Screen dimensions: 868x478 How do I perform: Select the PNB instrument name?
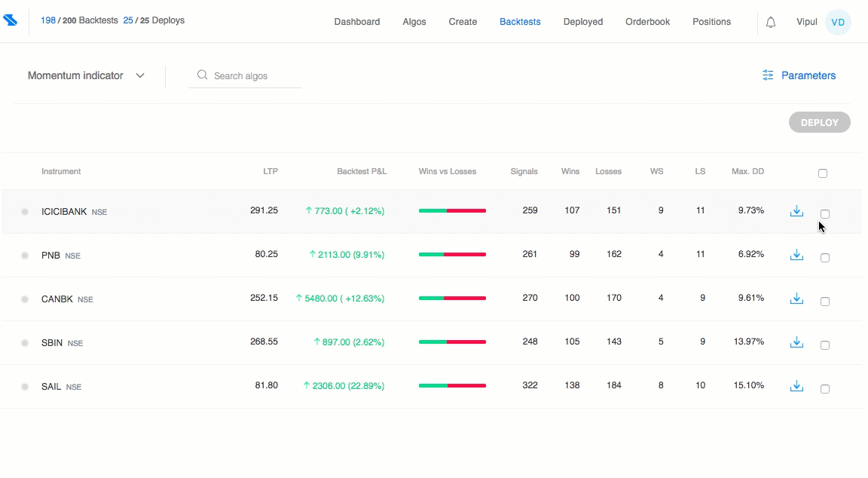50,256
